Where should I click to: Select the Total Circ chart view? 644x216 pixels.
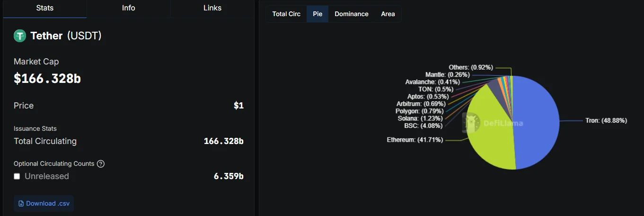point(286,14)
